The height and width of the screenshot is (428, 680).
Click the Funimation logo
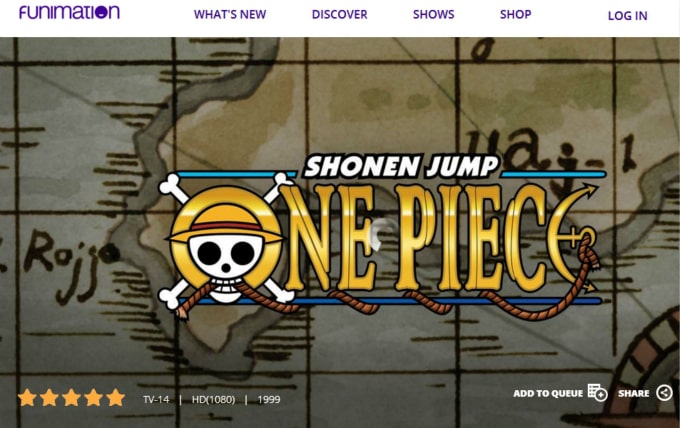(69, 12)
